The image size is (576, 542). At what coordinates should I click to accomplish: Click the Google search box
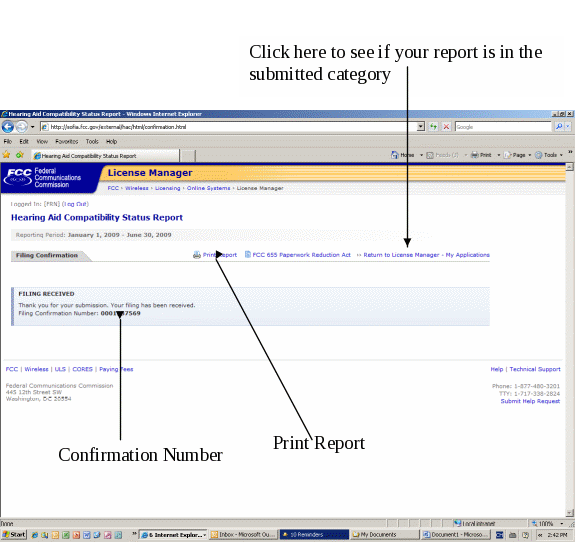point(503,127)
